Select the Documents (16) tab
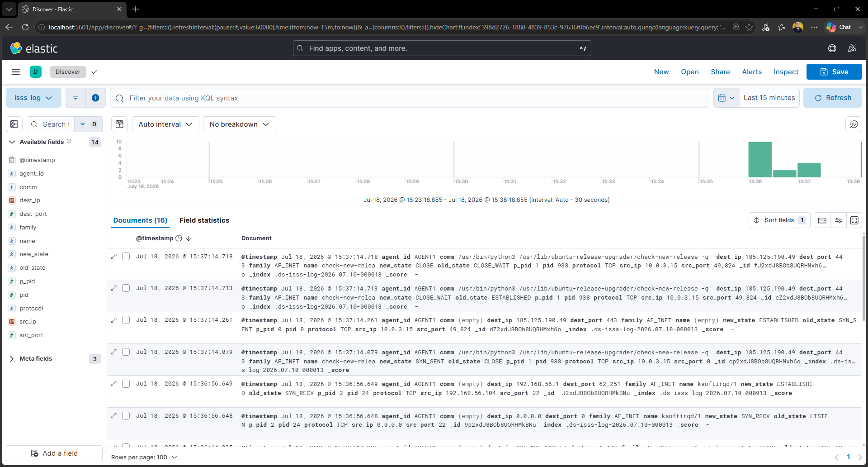868x467 pixels. (140, 220)
